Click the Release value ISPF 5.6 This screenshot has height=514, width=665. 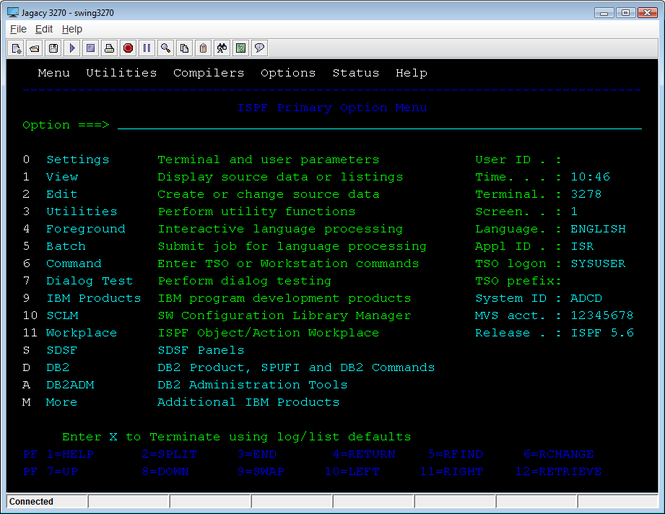602,333
